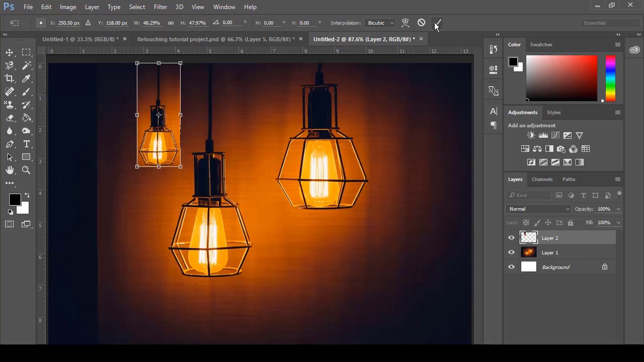The width and height of the screenshot is (644, 362).
Task: Open the Layer menu
Action: (x=92, y=7)
